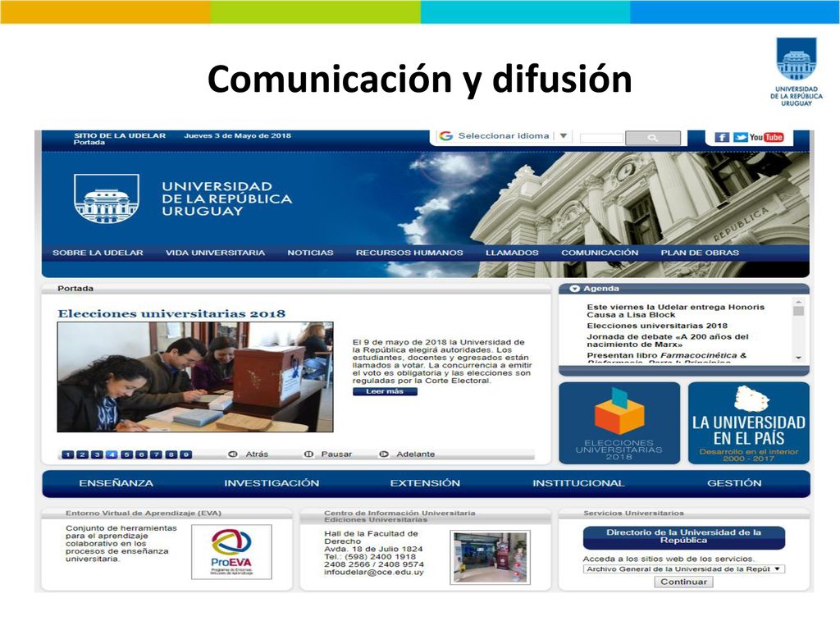Open the elections voting photo thumbnail
Image resolution: width=840 pixels, height=630 pixels.
(x=195, y=377)
